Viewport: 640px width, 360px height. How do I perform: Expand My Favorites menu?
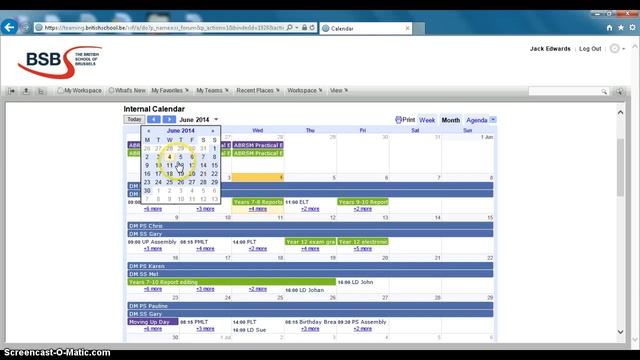click(170, 90)
